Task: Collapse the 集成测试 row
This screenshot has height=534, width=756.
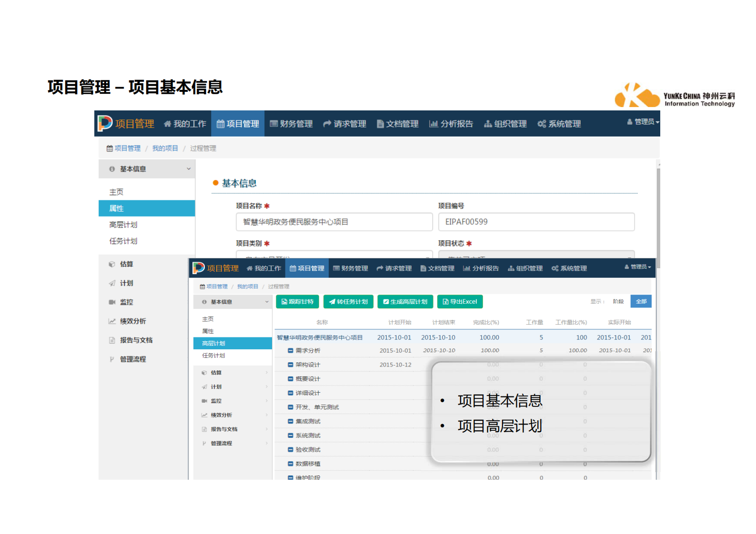Action: (291, 422)
